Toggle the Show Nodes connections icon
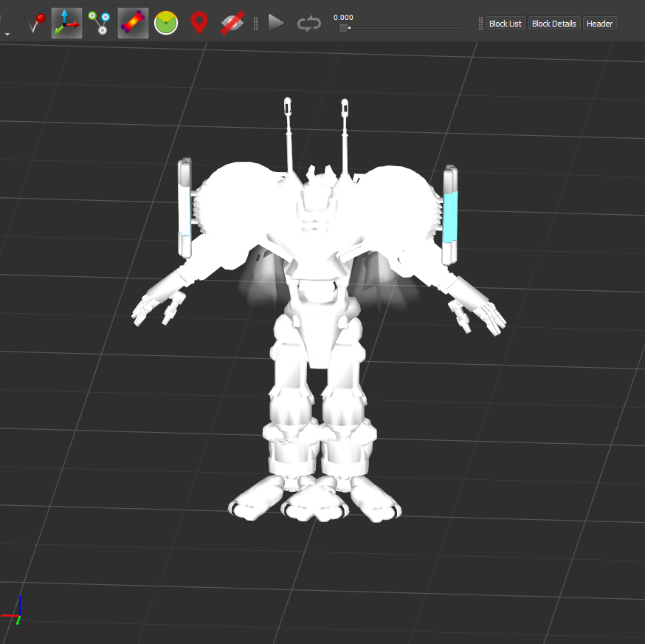This screenshot has width=645, height=644. point(99,23)
